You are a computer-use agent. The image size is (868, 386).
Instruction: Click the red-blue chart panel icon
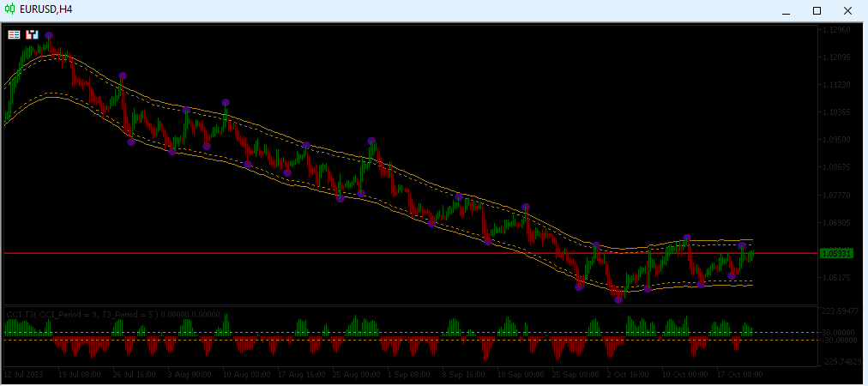pos(32,34)
